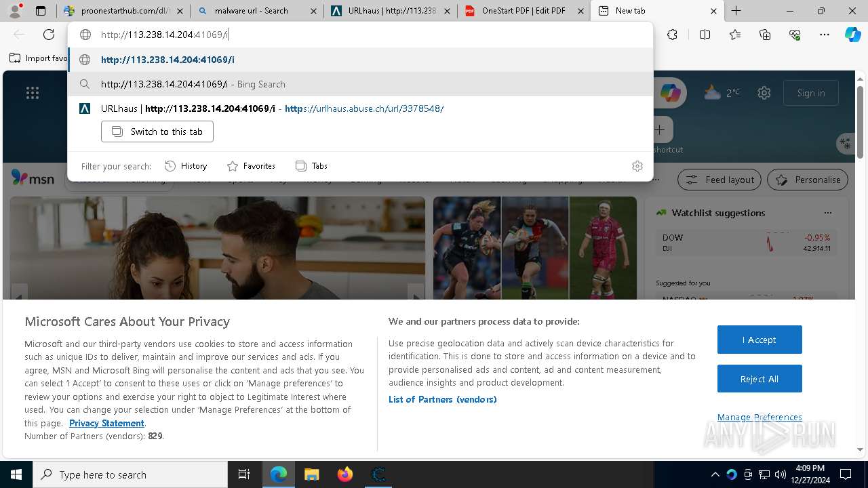Add a shortcut with plus icon
The image size is (868, 488).
coord(660,129)
